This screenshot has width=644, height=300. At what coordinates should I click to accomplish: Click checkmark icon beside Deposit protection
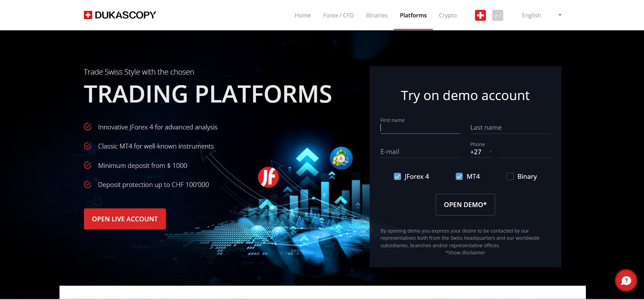[88, 185]
